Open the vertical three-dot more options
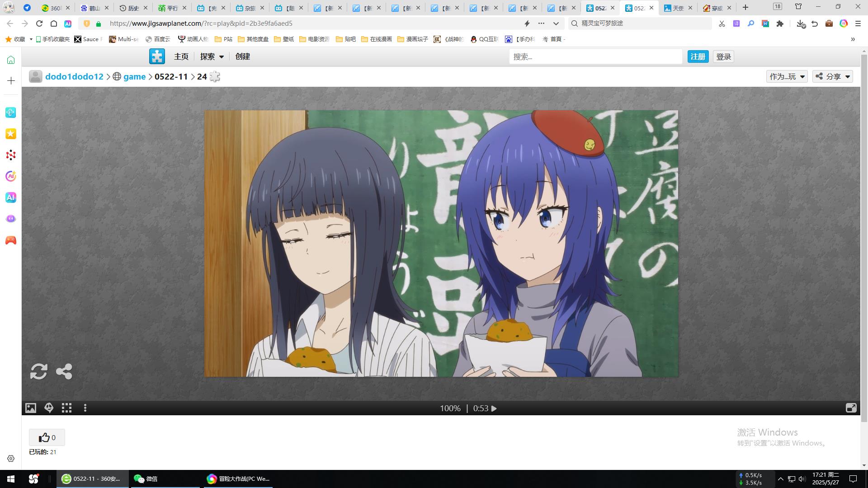 pyautogui.click(x=85, y=408)
